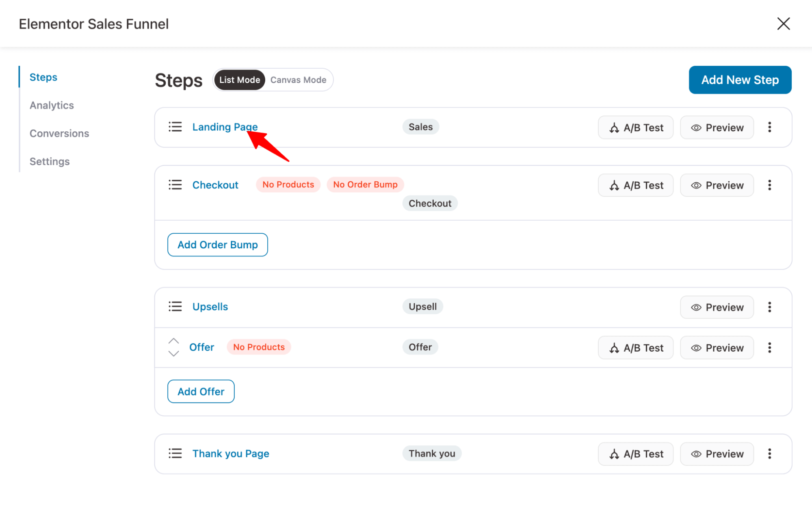The width and height of the screenshot is (812, 526).
Task: Click the Preview eye icon for Upsells
Action: pos(696,307)
